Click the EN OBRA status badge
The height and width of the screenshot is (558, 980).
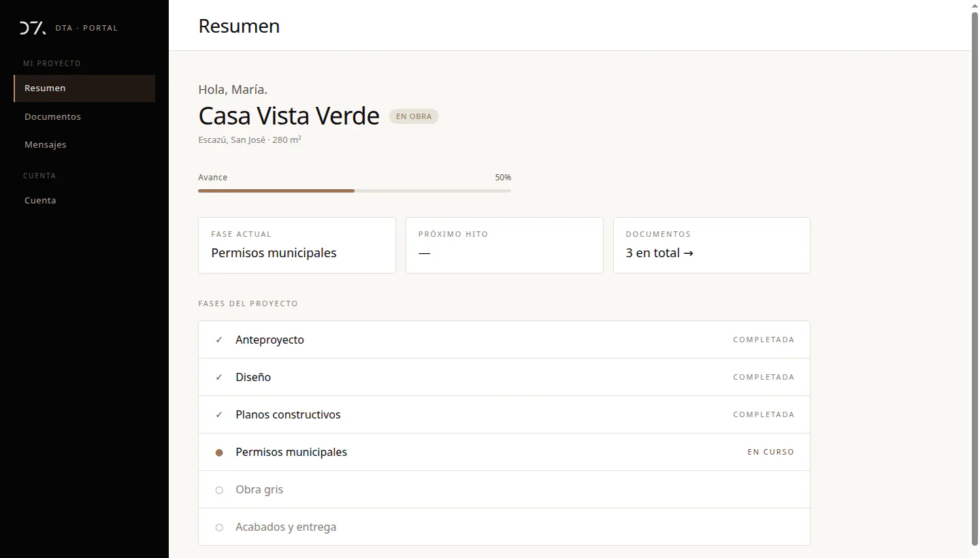tap(414, 116)
